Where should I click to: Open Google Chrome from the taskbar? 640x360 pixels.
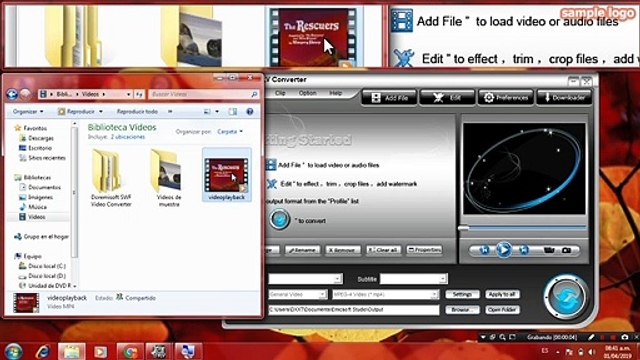[x=130, y=351]
